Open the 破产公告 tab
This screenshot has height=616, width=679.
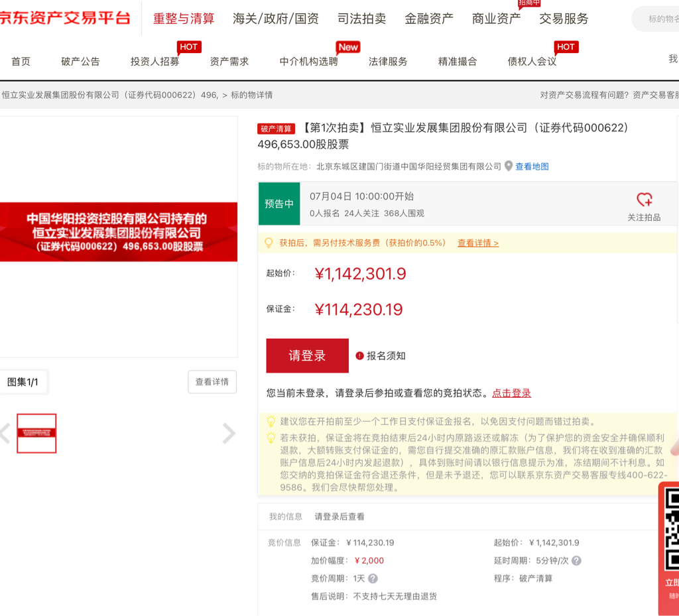[x=80, y=62]
